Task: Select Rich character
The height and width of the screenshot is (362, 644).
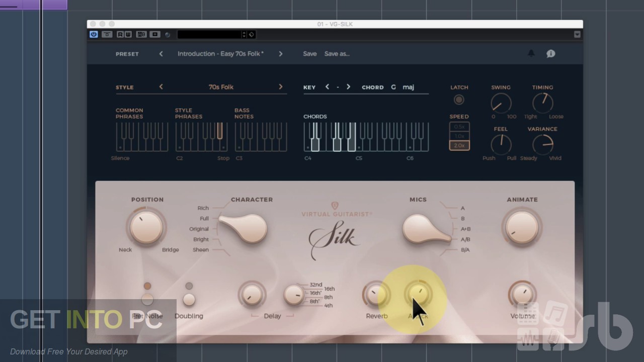Action: tap(203, 208)
